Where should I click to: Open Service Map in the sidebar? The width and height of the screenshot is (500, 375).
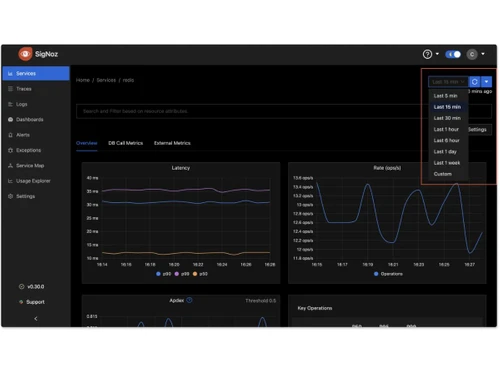pos(36,165)
